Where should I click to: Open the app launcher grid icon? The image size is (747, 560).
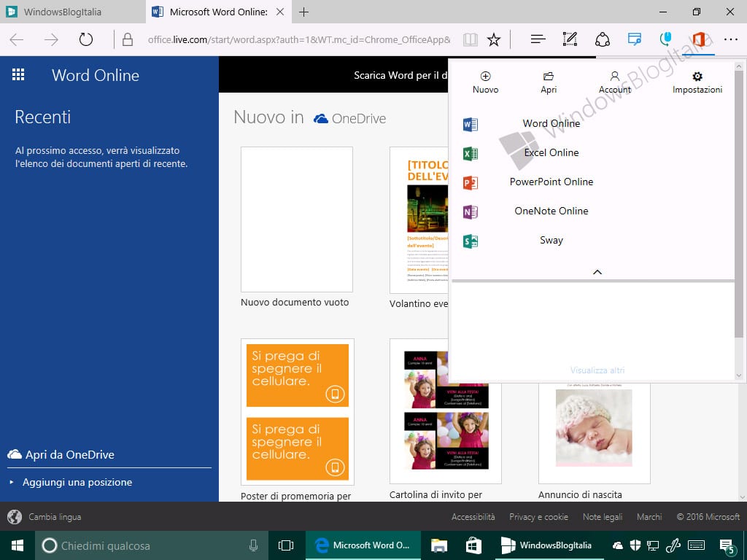coord(18,74)
